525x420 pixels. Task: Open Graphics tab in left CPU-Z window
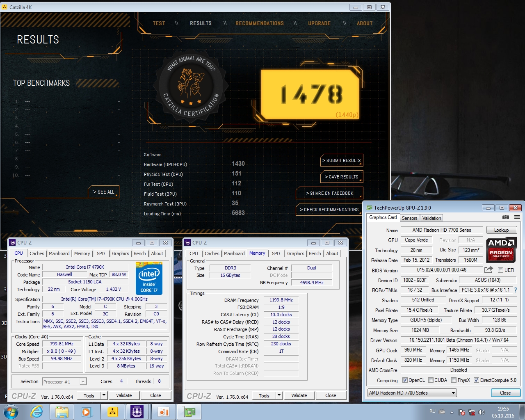point(121,253)
